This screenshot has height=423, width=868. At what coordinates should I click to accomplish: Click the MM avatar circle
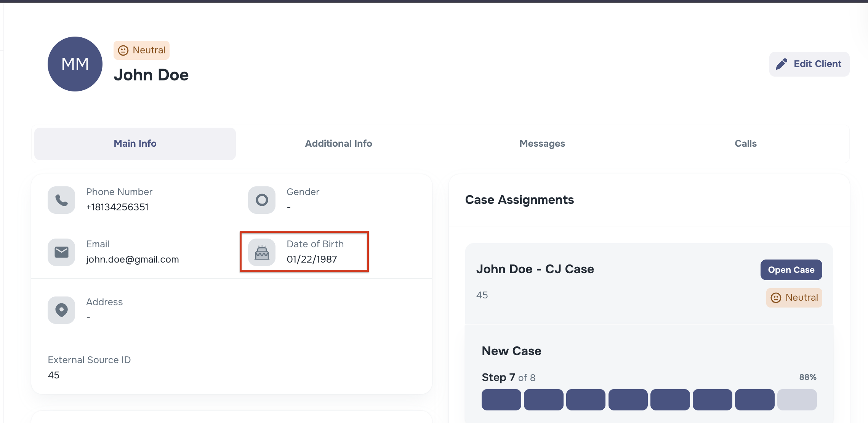75,64
